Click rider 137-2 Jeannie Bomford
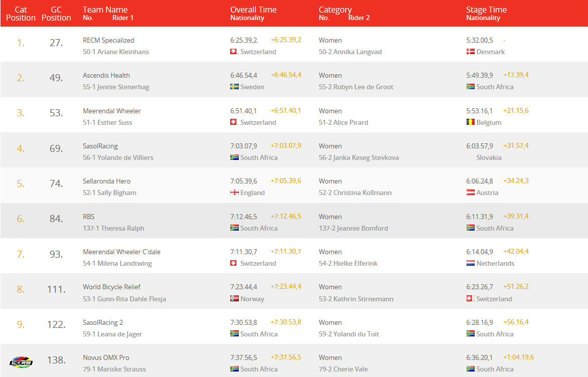 pos(353,228)
